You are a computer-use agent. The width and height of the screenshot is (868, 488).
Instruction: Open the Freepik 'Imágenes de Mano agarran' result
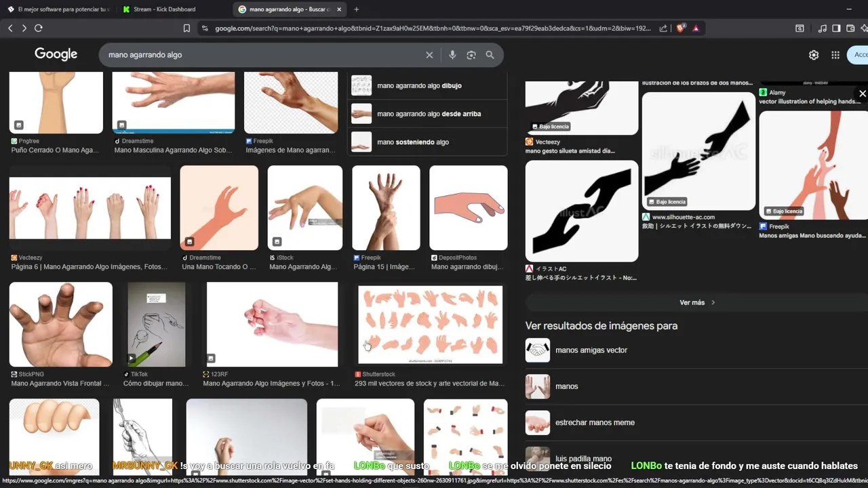pyautogui.click(x=291, y=102)
